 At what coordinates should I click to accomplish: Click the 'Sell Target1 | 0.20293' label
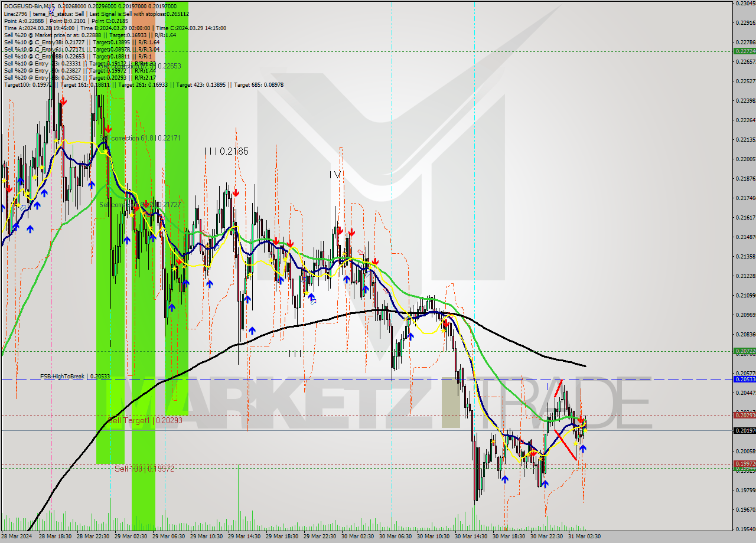point(145,420)
